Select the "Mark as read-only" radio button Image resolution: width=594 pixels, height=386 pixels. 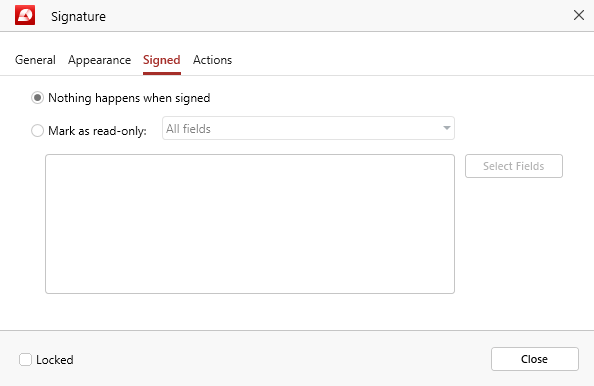click(38, 131)
